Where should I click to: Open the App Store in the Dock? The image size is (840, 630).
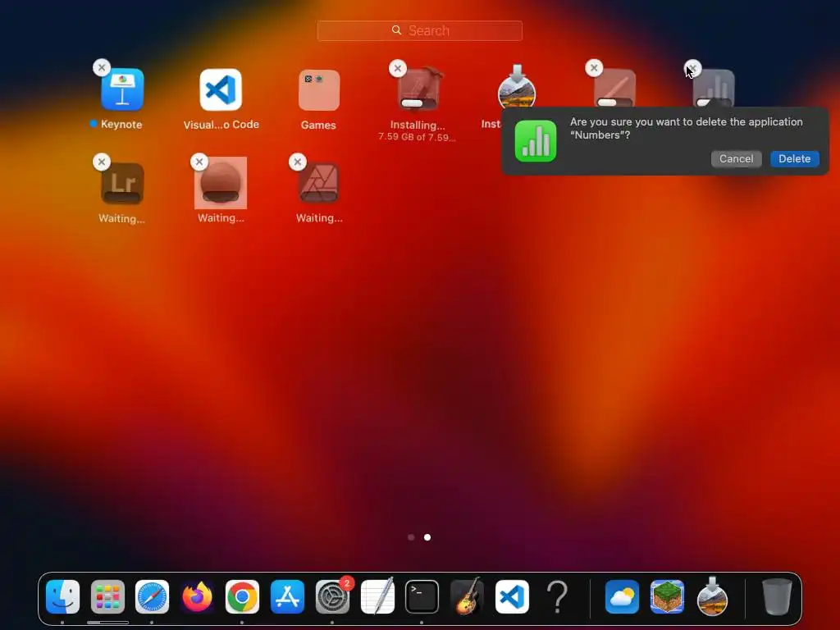(x=287, y=596)
